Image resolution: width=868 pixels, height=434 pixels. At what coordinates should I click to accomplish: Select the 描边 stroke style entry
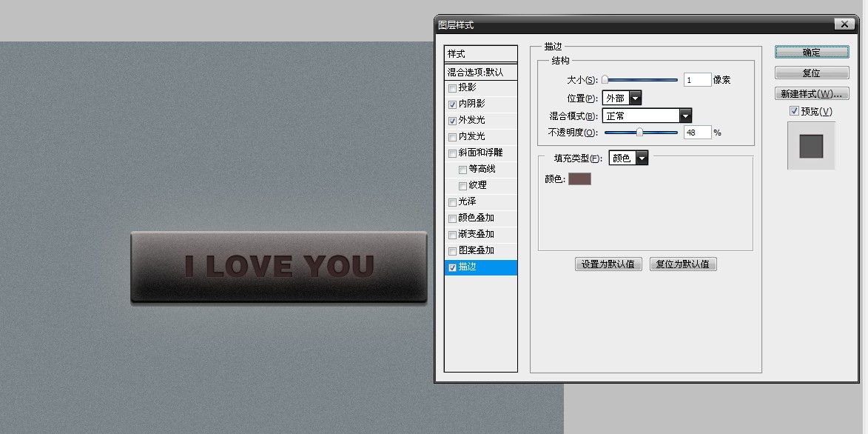coord(468,267)
